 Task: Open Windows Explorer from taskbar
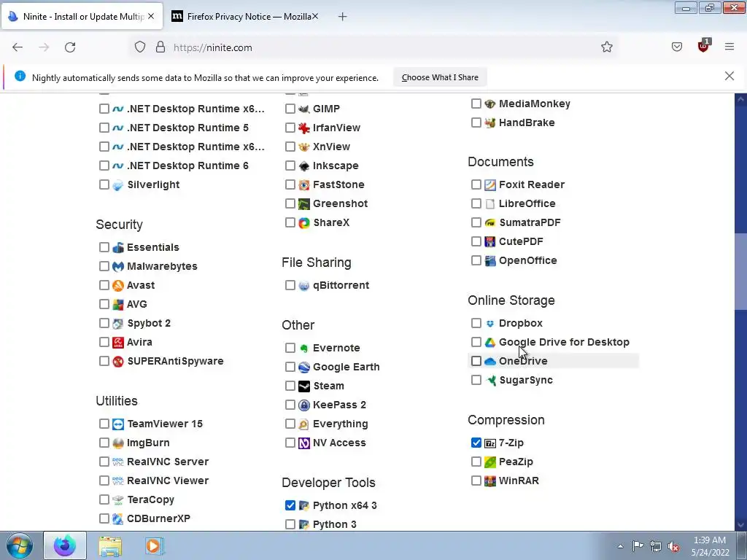click(110, 546)
